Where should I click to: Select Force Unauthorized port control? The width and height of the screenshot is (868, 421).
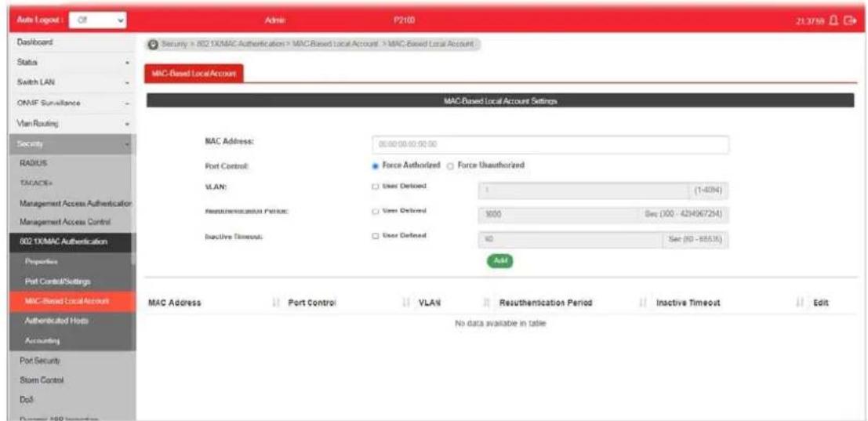coord(449,165)
